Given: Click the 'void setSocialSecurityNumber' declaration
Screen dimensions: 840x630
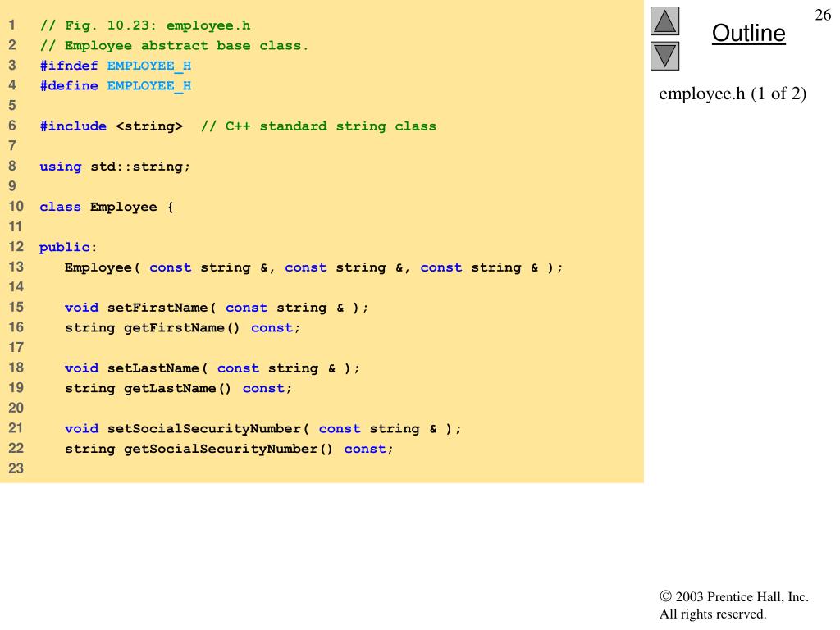Looking at the screenshot, I should pos(263,429).
